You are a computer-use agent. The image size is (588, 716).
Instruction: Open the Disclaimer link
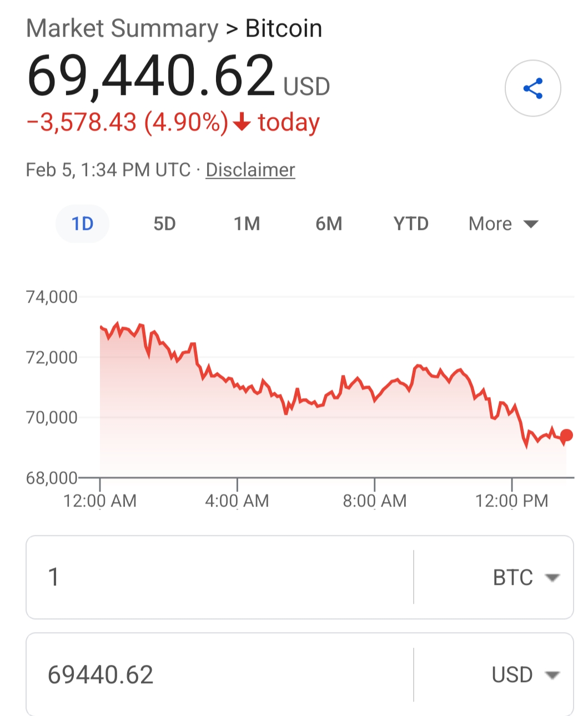coord(250,170)
